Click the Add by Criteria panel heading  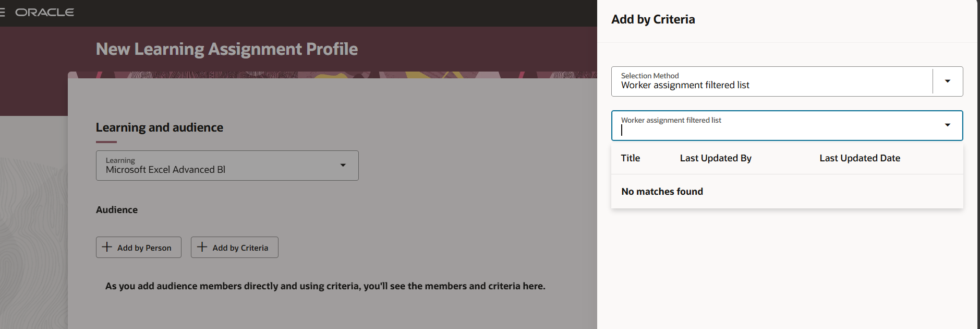(x=653, y=19)
